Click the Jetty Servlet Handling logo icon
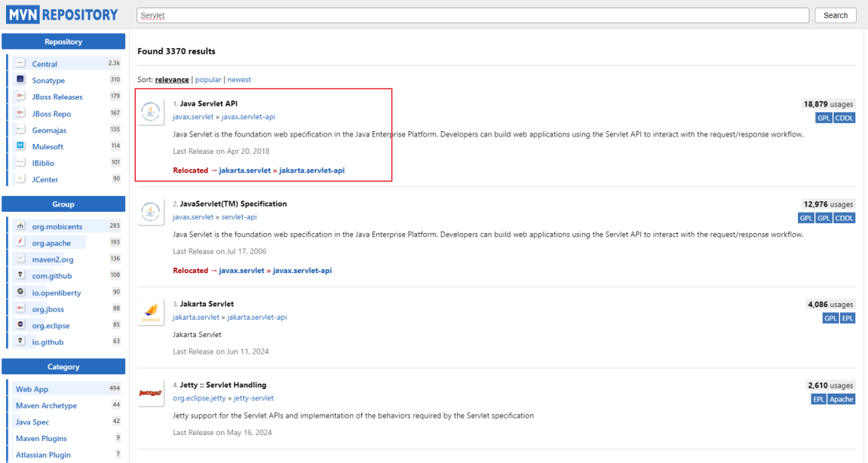This screenshot has height=463, width=868. click(152, 393)
